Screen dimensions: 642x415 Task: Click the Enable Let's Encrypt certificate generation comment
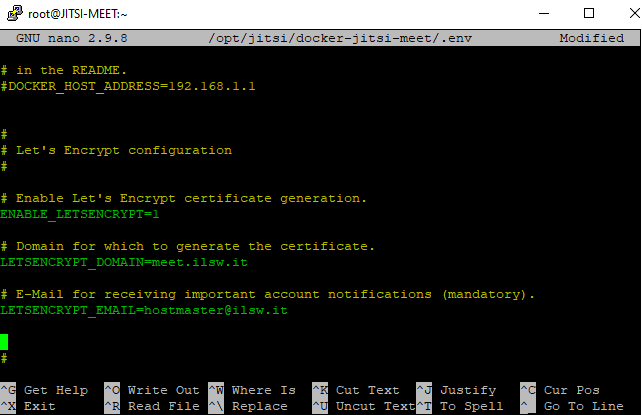pos(183,198)
